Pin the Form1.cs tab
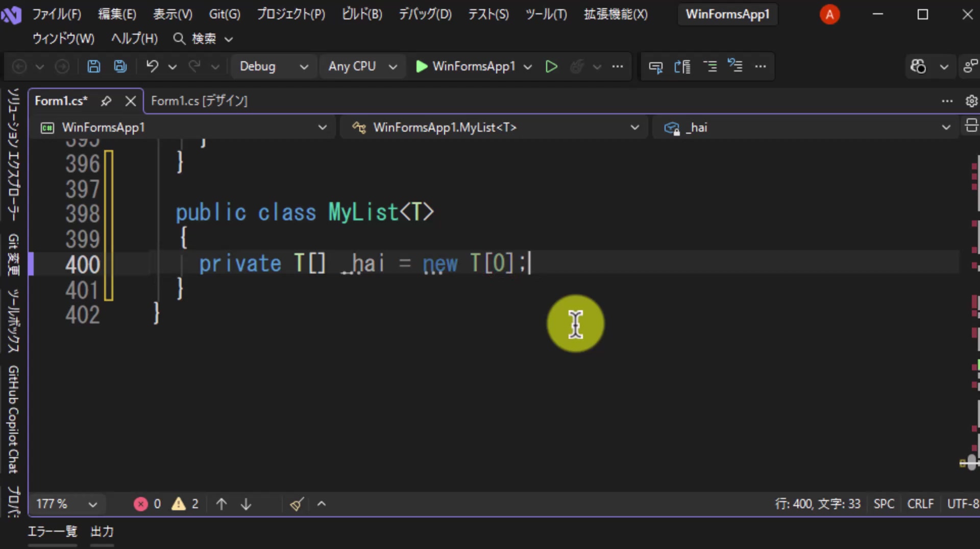 click(106, 101)
